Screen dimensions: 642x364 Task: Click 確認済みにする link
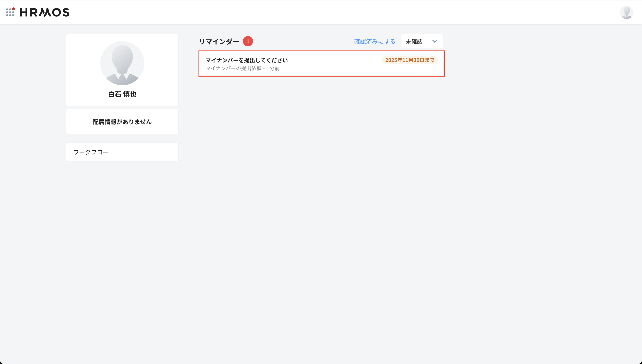374,42
